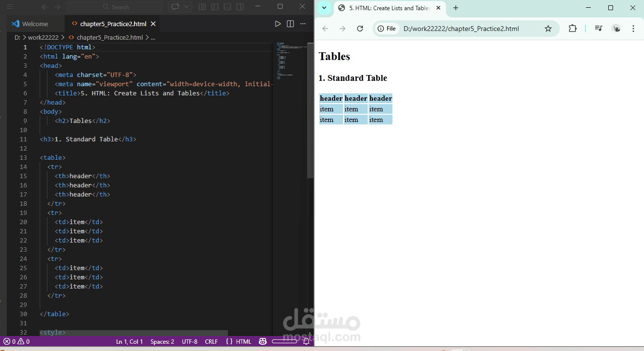Viewport: 644px width, 351px height.
Task: Click the first header table cell
Action: pos(331,98)
